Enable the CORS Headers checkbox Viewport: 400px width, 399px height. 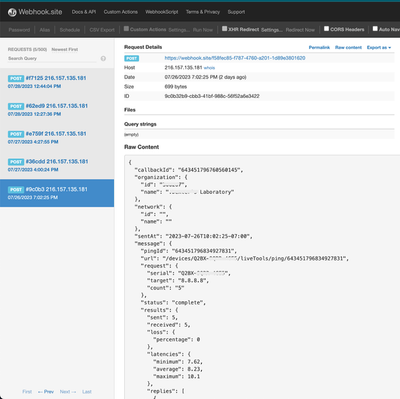tap(327, 29)
